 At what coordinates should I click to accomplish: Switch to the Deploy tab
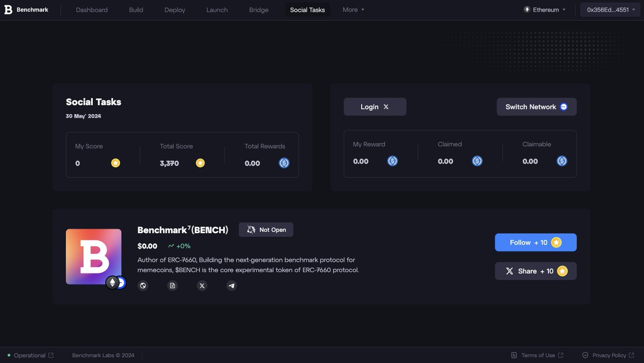pos(175,10)
